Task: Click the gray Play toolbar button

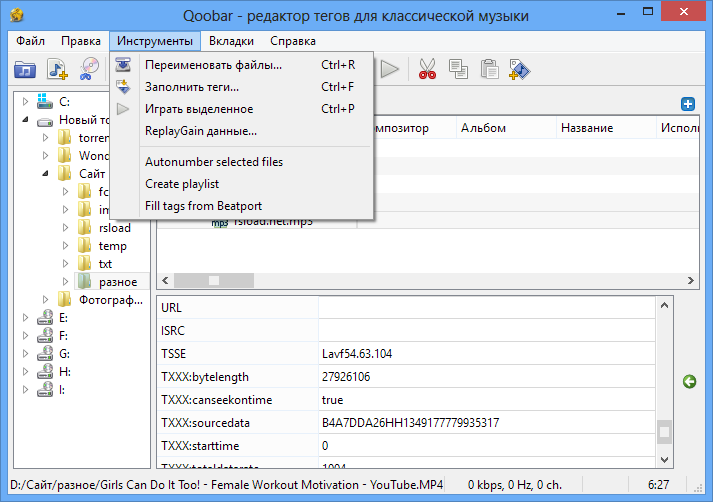Action: pos(390,69)
